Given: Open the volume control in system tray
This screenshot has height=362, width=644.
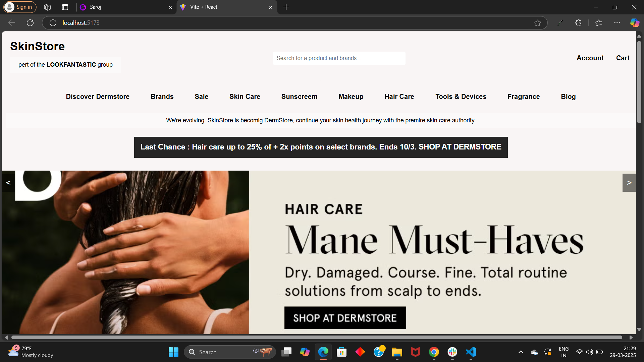Looking at the screenshot, I should click(x=589, y=352).
